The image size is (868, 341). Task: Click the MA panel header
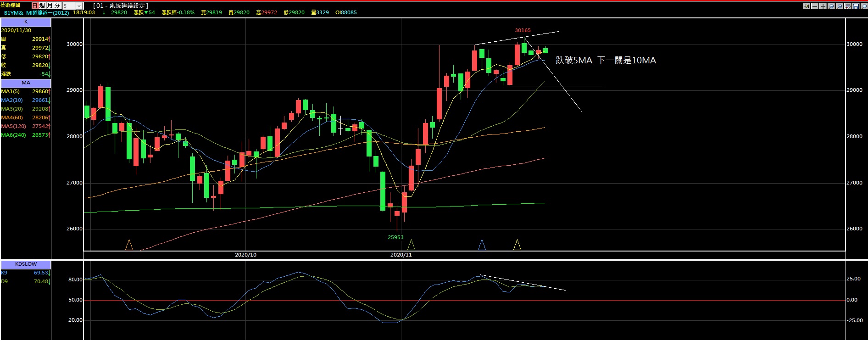tap(26, 83)
